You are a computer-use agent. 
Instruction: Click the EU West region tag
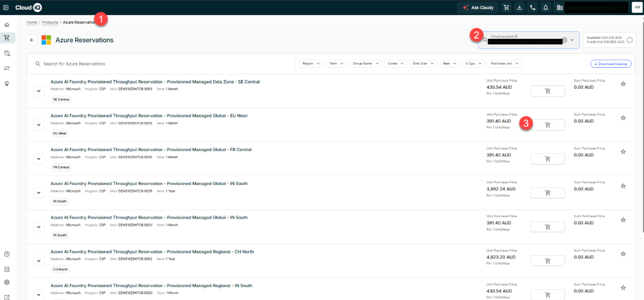[x=60, y=133]
